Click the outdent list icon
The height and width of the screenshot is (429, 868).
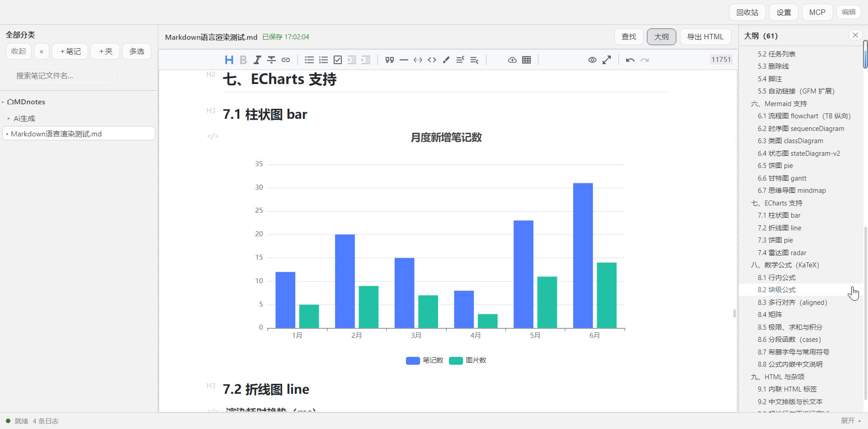[352, 60]
